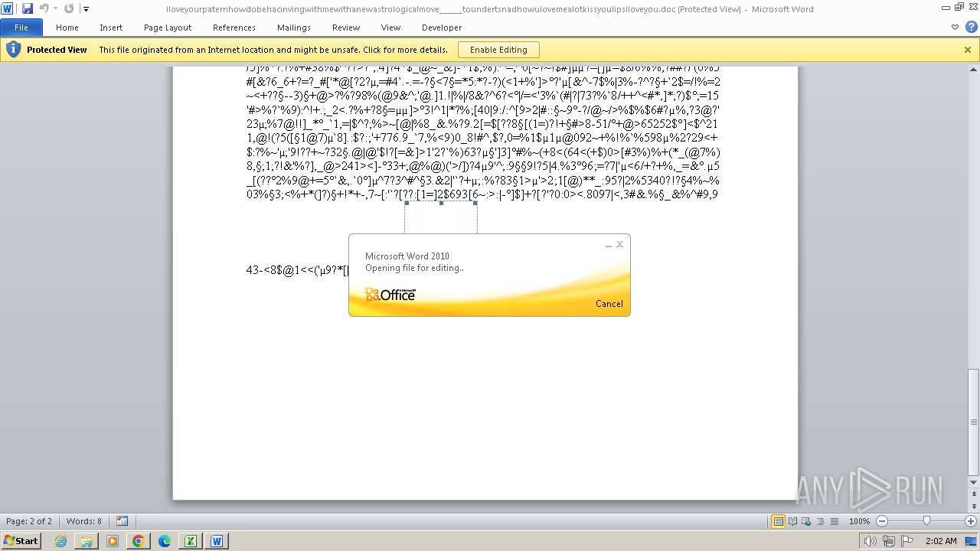The width and height of the screenshot is (980, 551).
Task: Open the Review tab
Action: tap(346, 28)
